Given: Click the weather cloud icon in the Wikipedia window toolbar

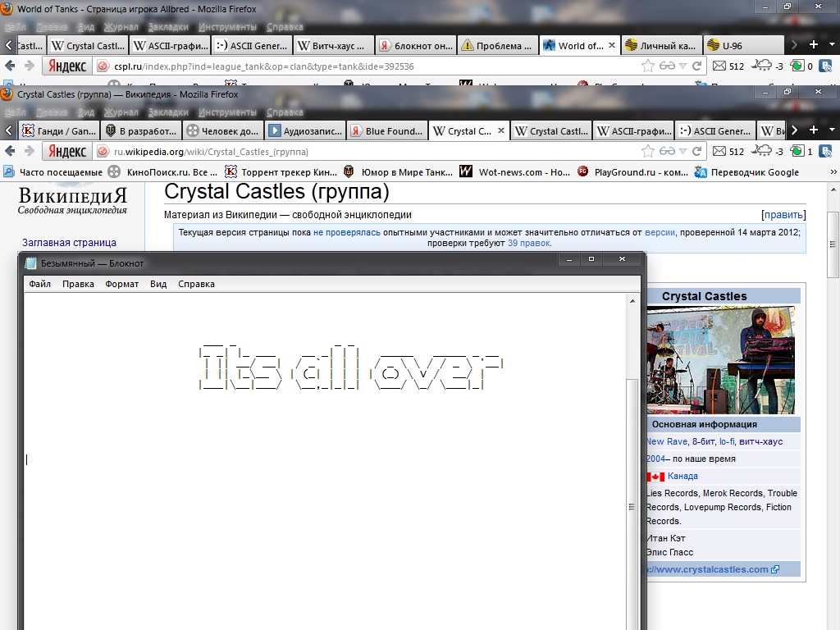Looking at the screenshot, I should tap(761, 151).
